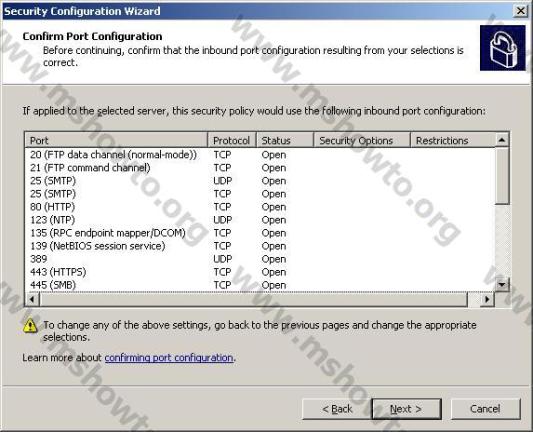533x432 pixels.
Task: Sort list by Port column header
Action: [x=116, y=140]
